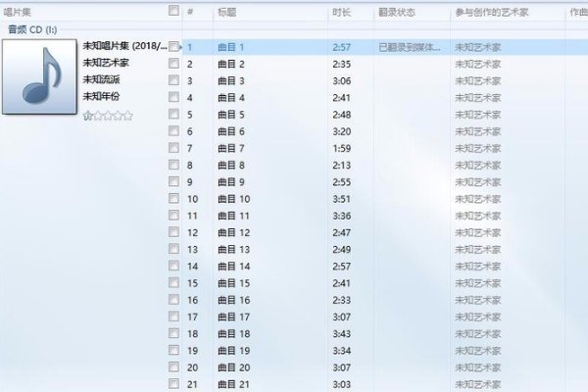The height and width of the screenshot is (392, 588).
Task: Select track title 曲目 18
Action: pos(234,334)
